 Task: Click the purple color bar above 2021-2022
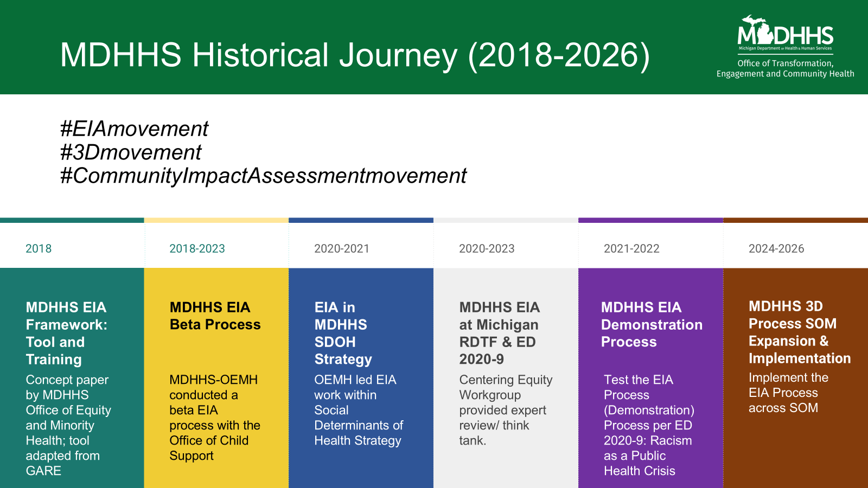tap(651, 220)
